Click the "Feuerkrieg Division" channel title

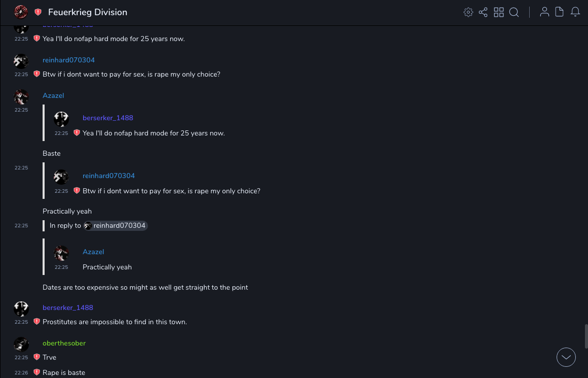pyautogui.click(x=88, y=12)
